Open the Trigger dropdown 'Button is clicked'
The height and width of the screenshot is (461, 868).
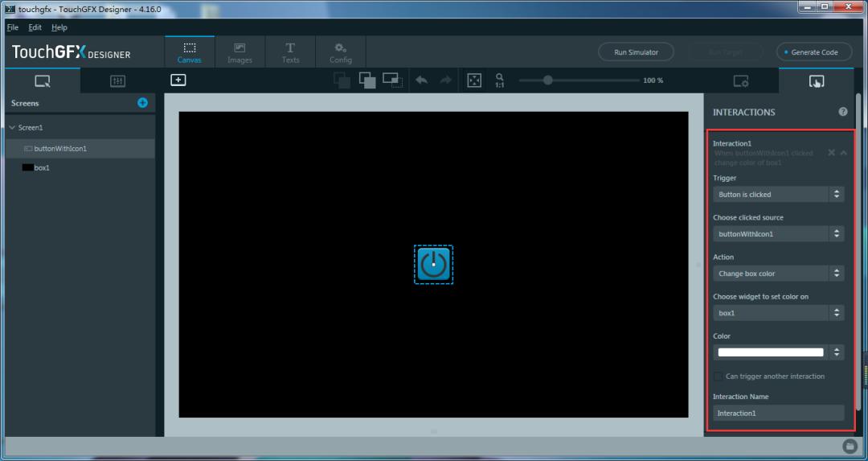pyautogui.click(x=778, y=195)
